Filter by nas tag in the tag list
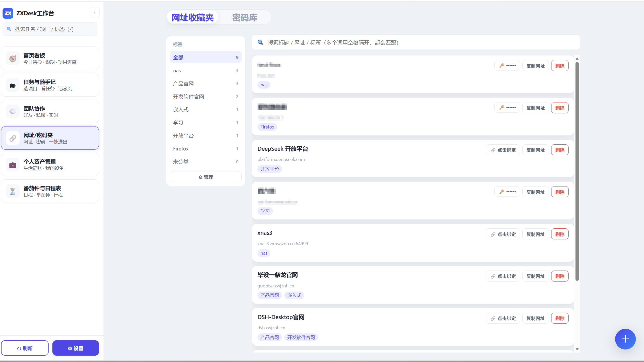The height and width of the screenshot is (362, 644). coord(206,71)
